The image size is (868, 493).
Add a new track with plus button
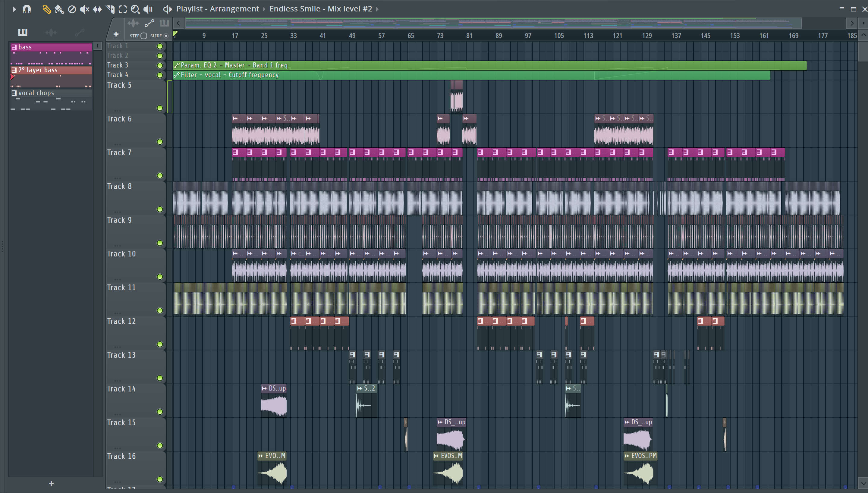click(116, 34)
